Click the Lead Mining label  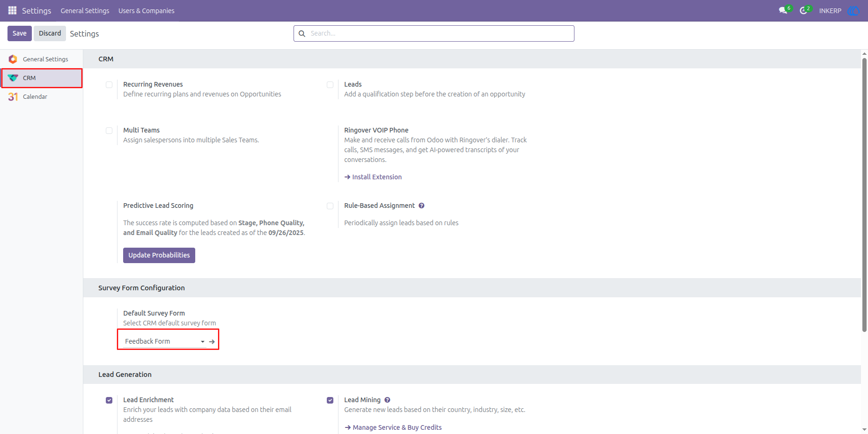362,400
